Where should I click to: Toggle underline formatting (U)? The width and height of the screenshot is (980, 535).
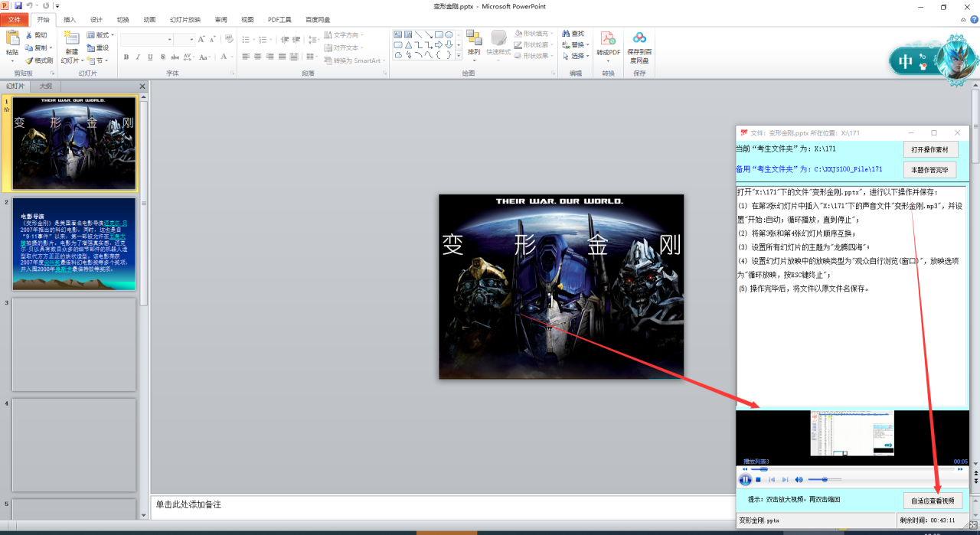click(151, 57)
